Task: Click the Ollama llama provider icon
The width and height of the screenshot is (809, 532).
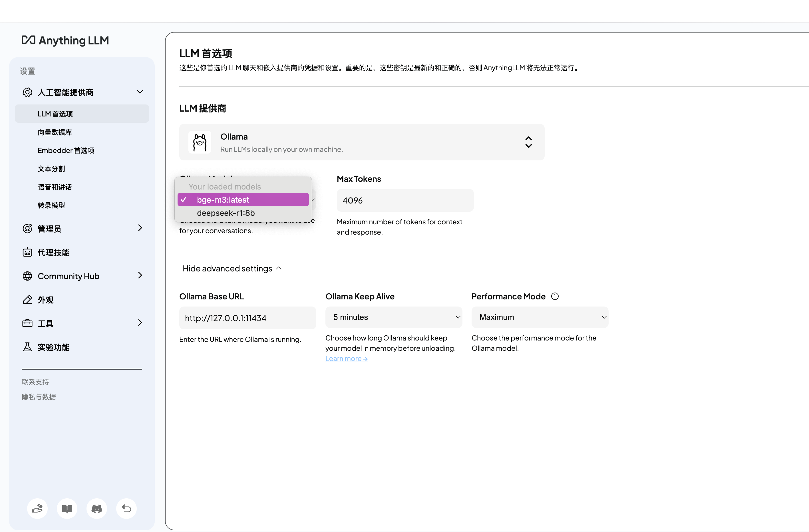Action: tap(200, 142)
